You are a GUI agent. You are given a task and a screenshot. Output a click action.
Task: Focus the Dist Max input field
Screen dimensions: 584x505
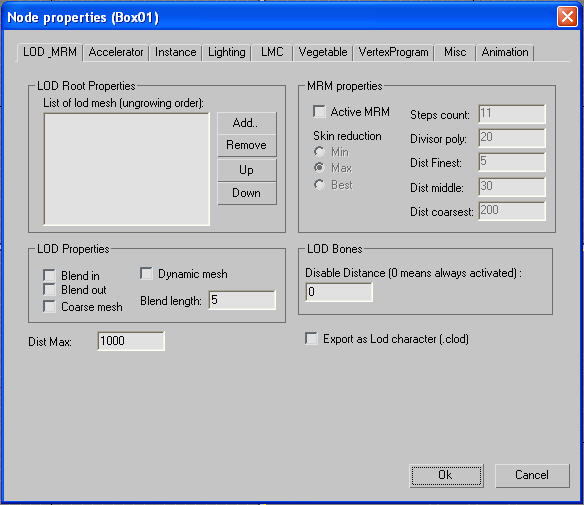click(x=131, y=341)
